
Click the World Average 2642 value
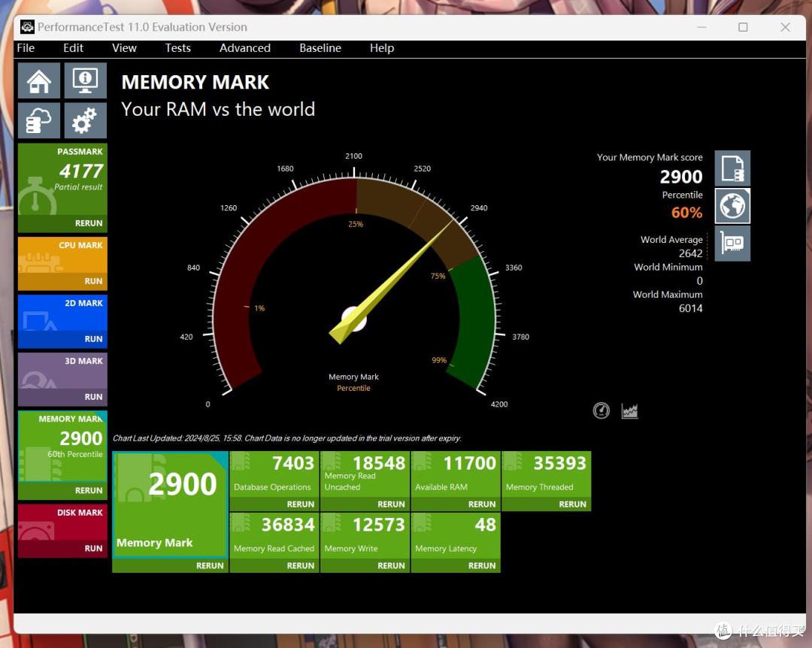tap(691, 253)
